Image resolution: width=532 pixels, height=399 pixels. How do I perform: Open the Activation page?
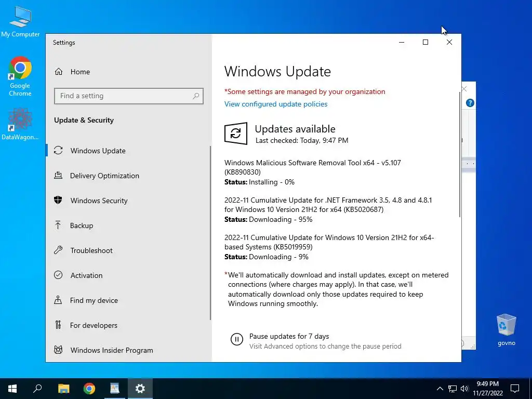click(x=128, y=275)
